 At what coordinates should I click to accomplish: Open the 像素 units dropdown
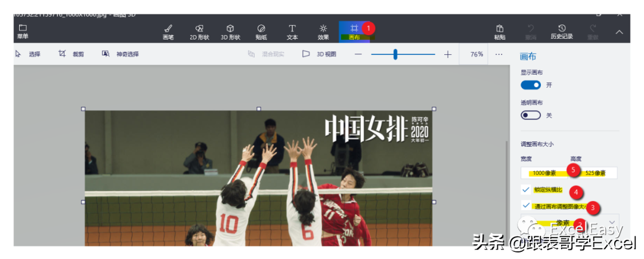tap(569, 222)
